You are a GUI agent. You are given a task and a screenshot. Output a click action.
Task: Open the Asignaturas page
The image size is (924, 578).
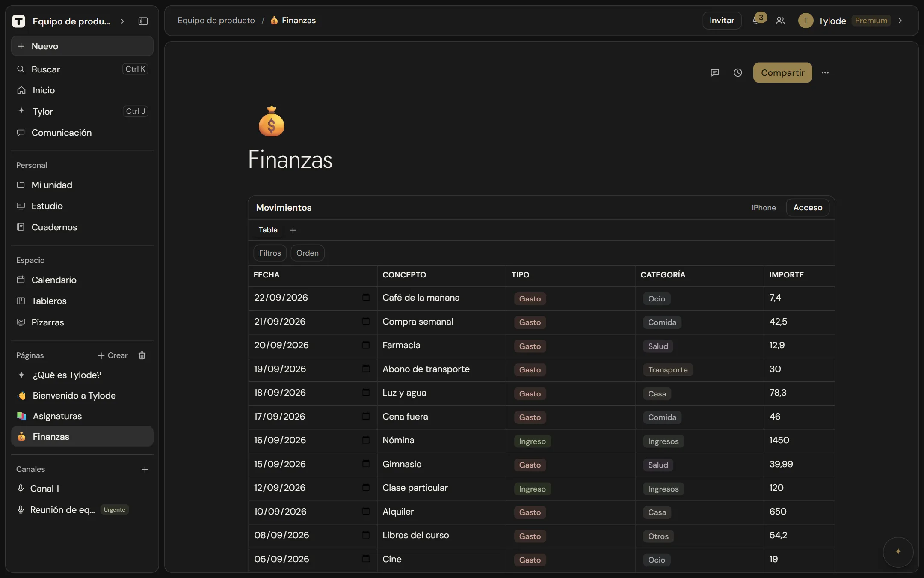82,416
